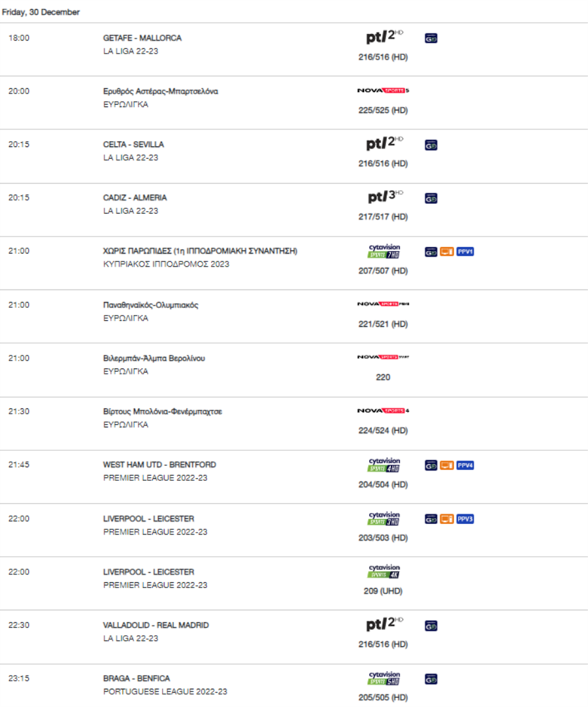The width and height of the screenshot is (588, 707).
Task: Click the orange TV icon on LIVERPOOL - LEICESTER row
Action: coord(446,519)
